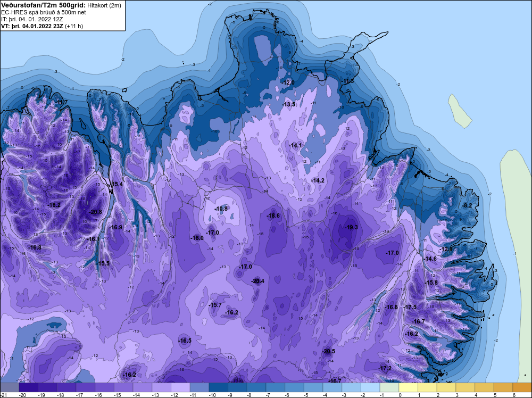Click the legend swatch labeled 0
Screen dimensions: 532x398
[409, 387]
